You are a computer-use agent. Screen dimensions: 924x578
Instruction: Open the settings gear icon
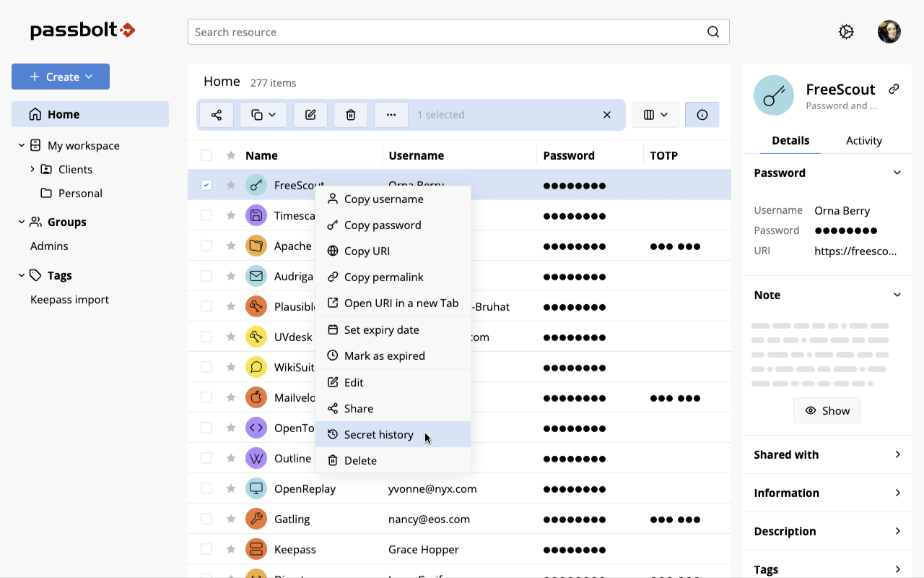click(846, 32)
